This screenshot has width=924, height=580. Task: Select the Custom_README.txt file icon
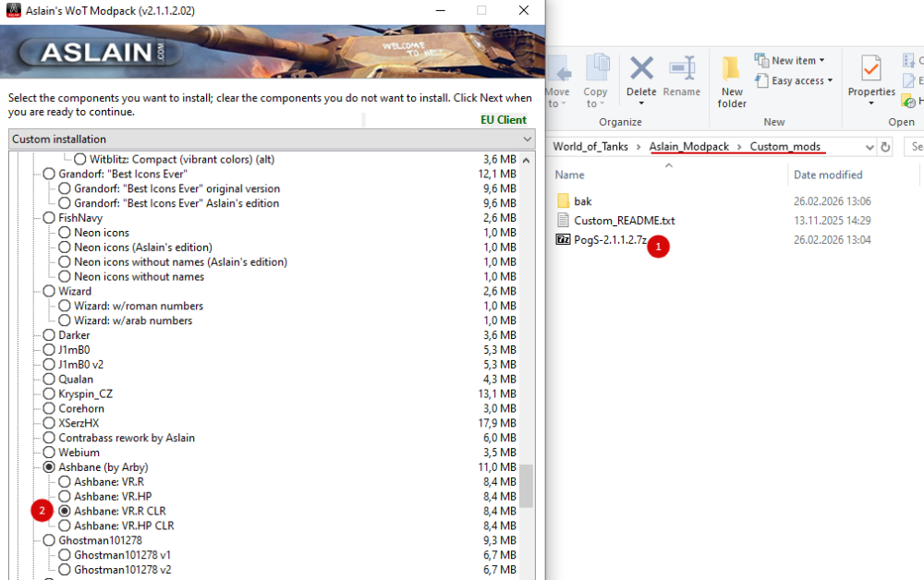click(563, 220)
